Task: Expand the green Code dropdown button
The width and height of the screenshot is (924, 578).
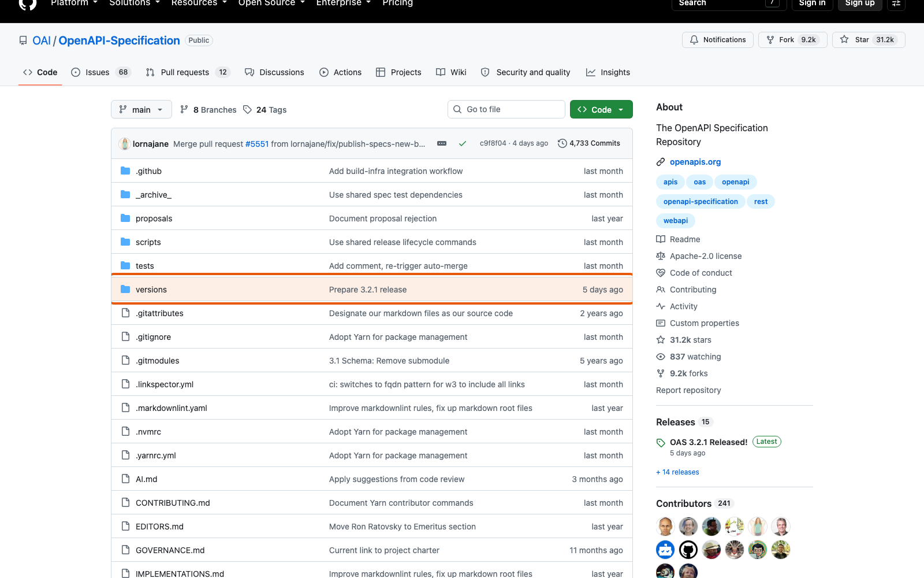Action: coord(601,109)
